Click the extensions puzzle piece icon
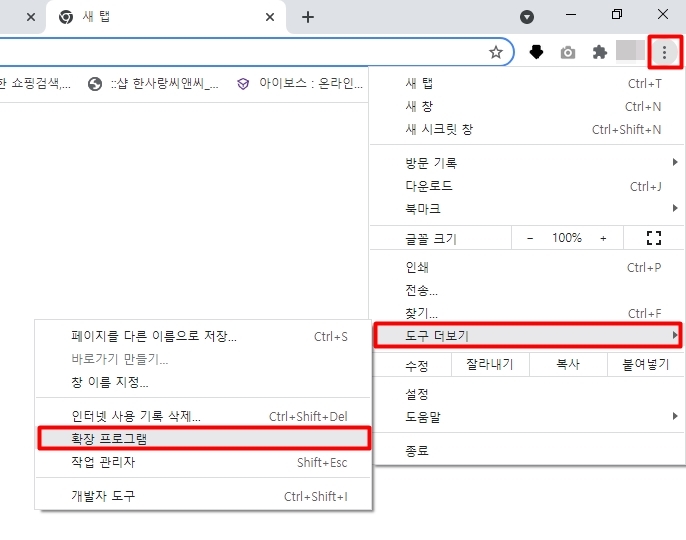686x540 pixels. coord(599,53)
